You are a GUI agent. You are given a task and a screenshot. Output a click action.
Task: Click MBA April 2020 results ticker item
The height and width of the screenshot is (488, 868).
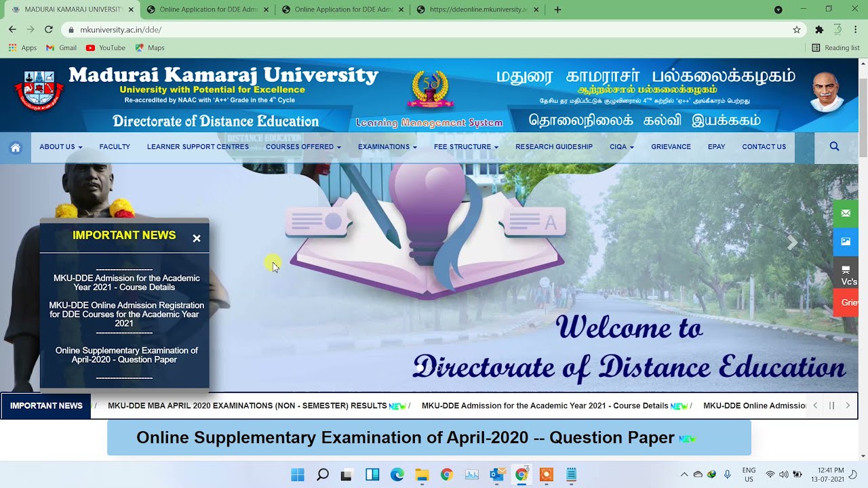tap(248, 406)
